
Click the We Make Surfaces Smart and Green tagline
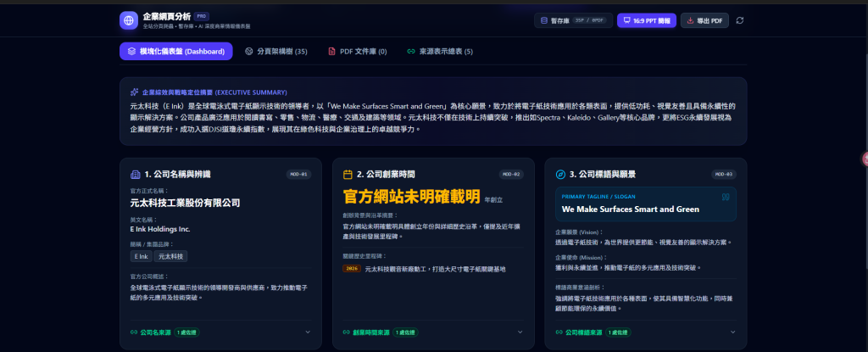630,210
